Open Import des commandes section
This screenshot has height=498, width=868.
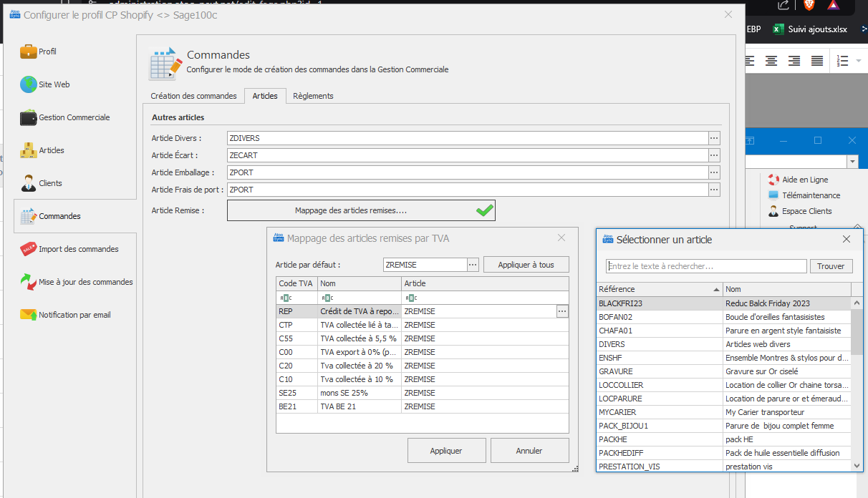click(x=69, y=249)
